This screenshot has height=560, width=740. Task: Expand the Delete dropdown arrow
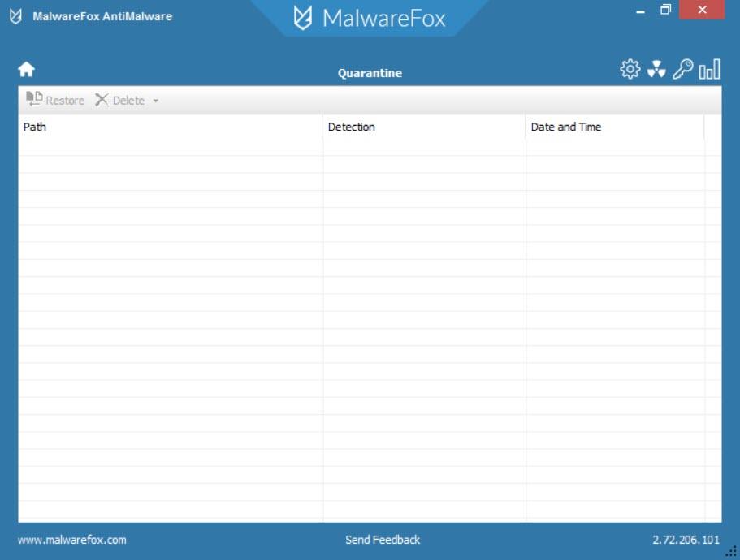click(x=156, y=101)
